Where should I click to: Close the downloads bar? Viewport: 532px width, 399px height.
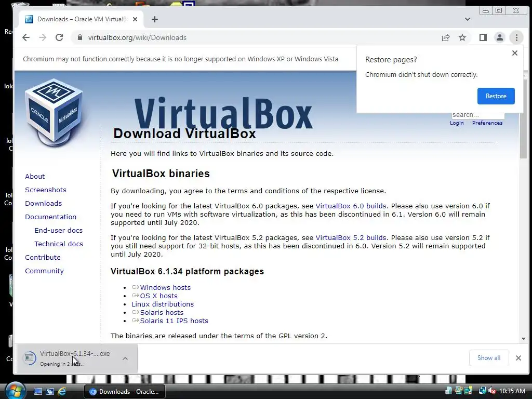[x=518, y=358]
